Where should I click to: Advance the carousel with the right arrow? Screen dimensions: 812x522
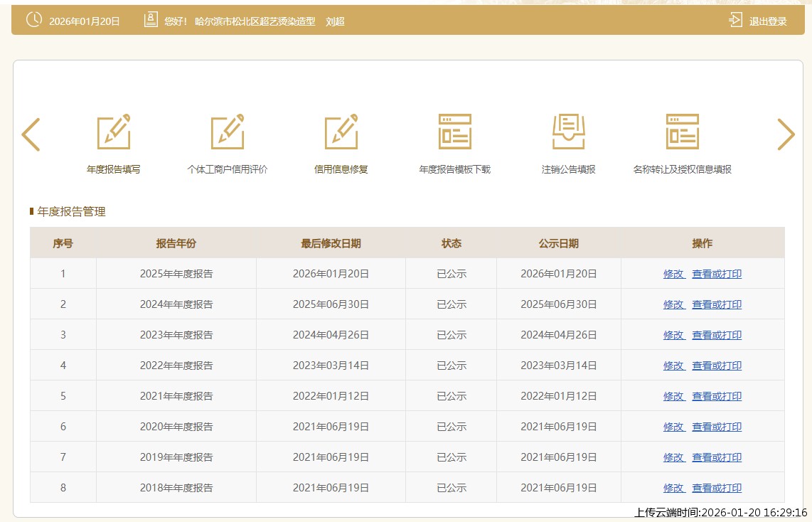(x=786, y=134)
